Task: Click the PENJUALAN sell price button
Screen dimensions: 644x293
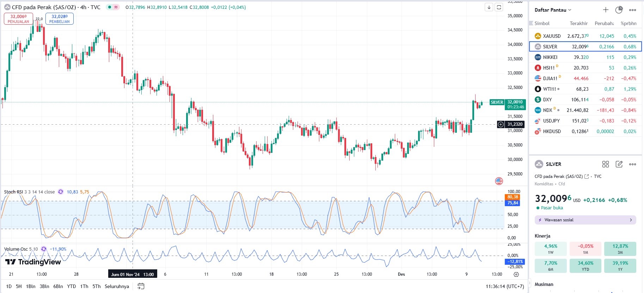Action: 18,19
